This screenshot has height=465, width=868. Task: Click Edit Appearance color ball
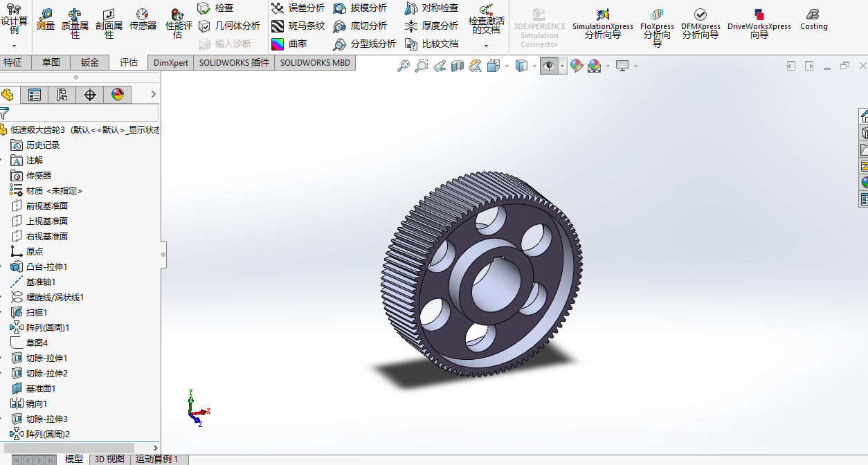coord(576,66)
